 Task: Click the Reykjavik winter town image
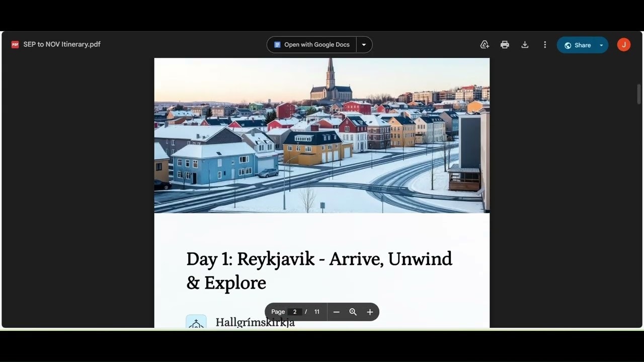322,135
